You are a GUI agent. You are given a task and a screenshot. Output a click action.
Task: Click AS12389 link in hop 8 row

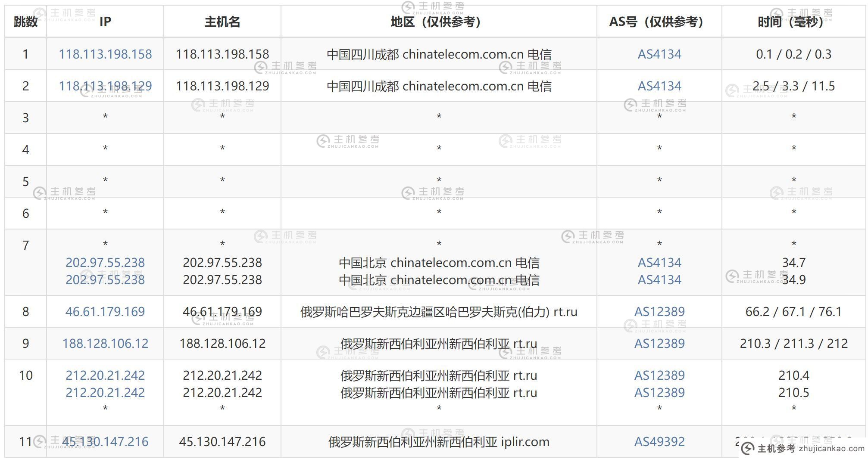point(659,312)
